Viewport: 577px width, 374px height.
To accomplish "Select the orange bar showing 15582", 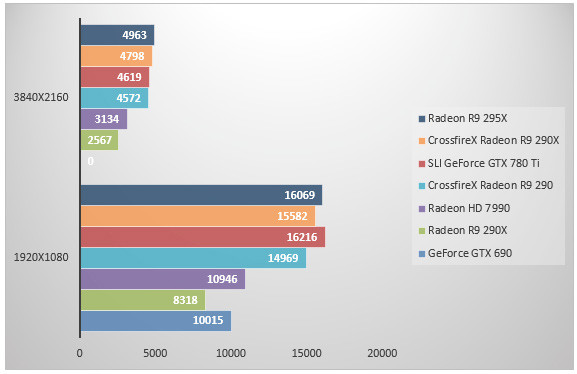I will click(x=198, y=216).
